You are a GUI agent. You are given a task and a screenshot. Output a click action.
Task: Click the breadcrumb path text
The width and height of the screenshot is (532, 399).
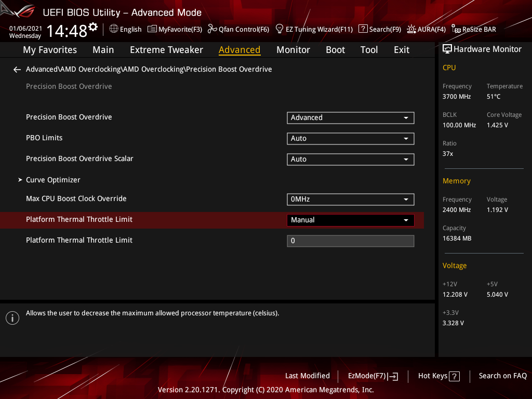(149, 69)
